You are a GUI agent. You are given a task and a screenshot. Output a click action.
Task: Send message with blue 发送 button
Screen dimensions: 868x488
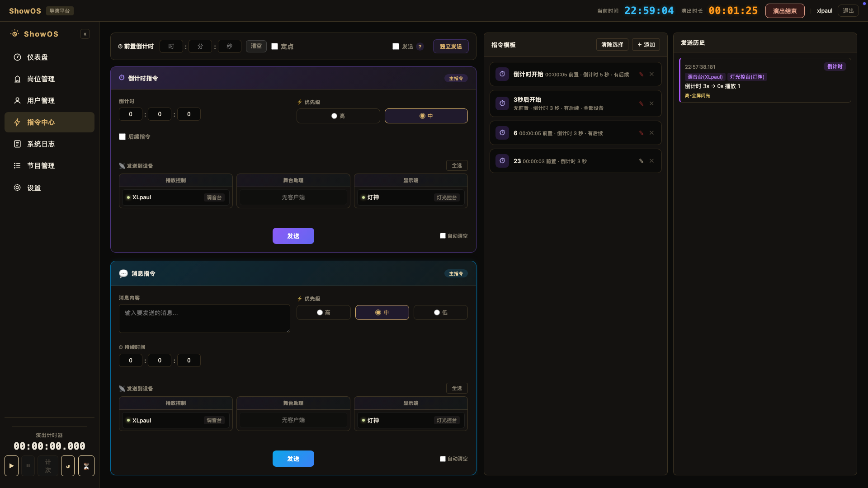(293, 459)
